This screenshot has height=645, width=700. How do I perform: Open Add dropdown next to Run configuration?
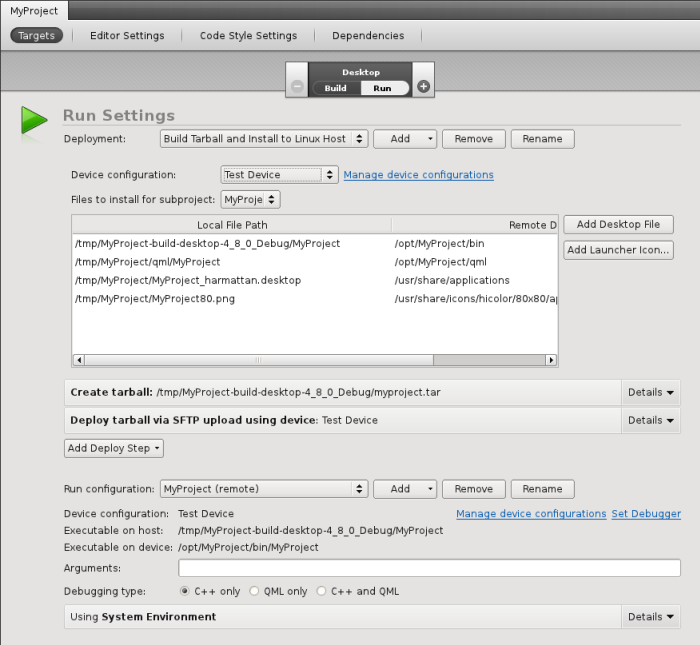point(405,489)
